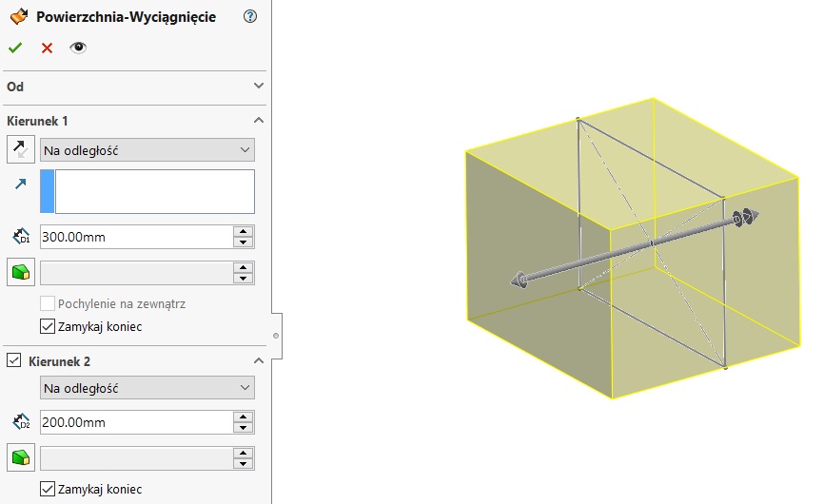The height and width of the screenshot is (504, 824).
Task: Decrease the Kierunek 1 draft angle
Action: (244, 279)
